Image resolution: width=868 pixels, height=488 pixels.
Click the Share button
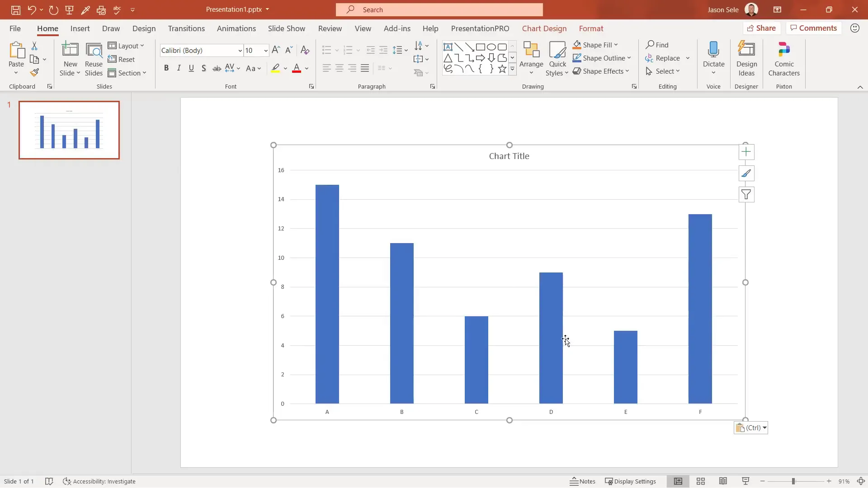762,28
